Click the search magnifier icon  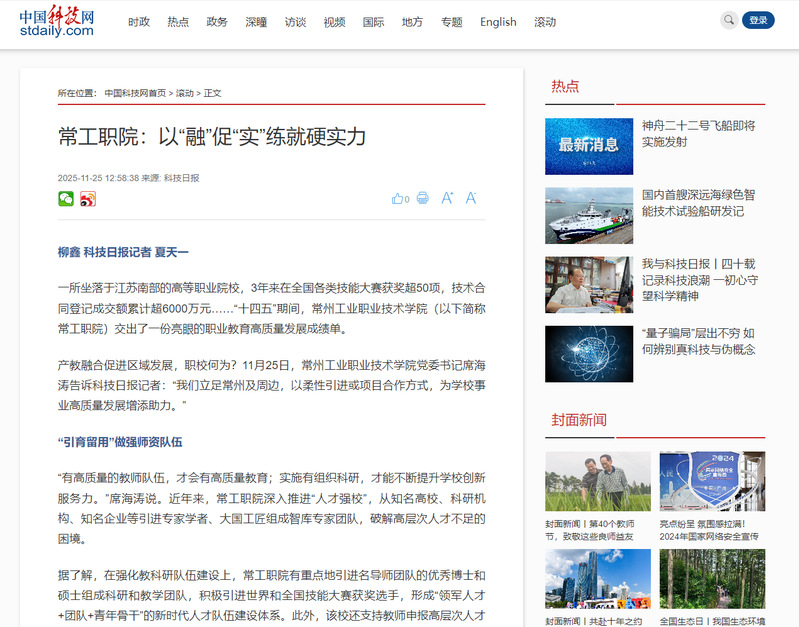click(x=729, y=20)
